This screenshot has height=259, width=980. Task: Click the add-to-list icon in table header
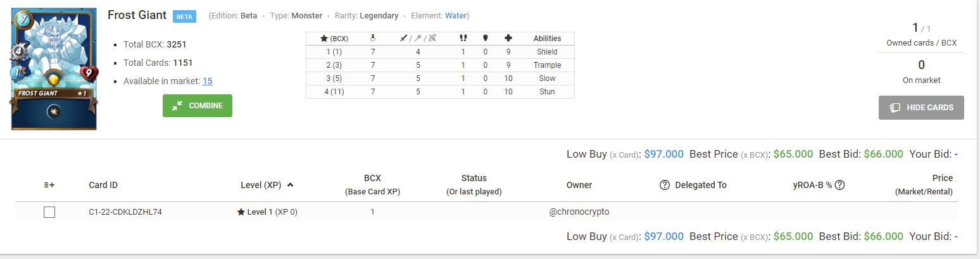[49, 185]
